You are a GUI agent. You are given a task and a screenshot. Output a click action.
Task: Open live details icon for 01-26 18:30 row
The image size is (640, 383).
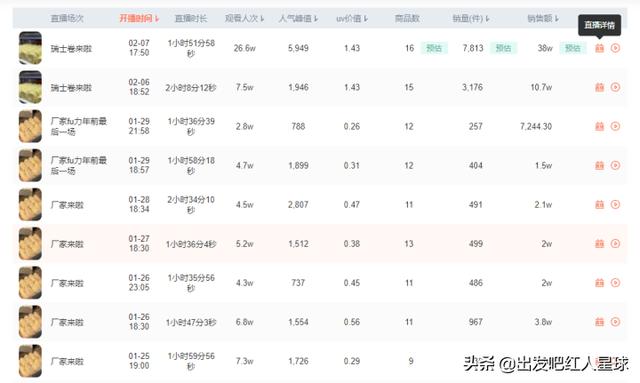point(599,322)
